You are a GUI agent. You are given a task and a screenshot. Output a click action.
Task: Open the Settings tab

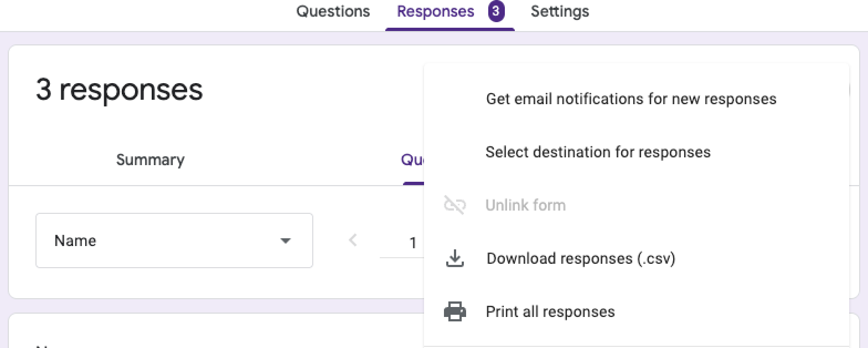[559, 11]
